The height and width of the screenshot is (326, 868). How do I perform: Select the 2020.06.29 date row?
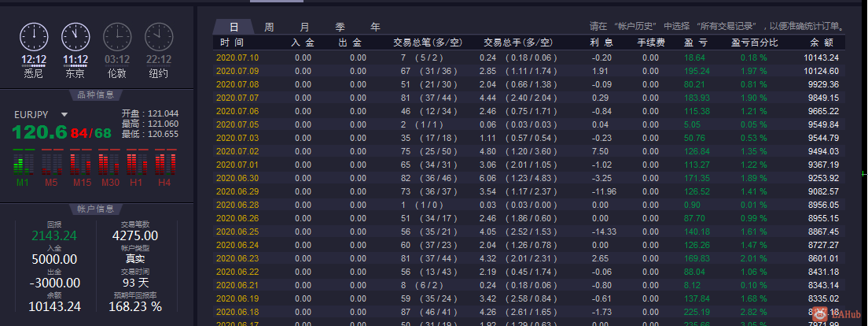528,191
